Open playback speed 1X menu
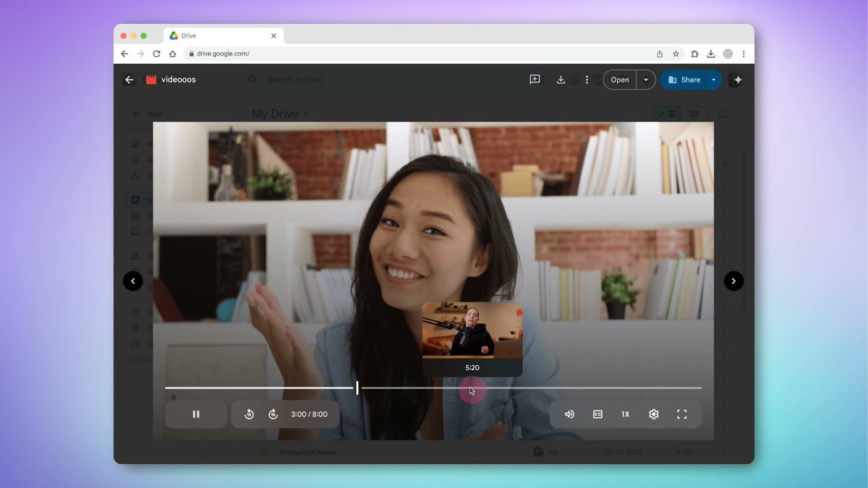868x488 pixels. [x=625, y=414]
